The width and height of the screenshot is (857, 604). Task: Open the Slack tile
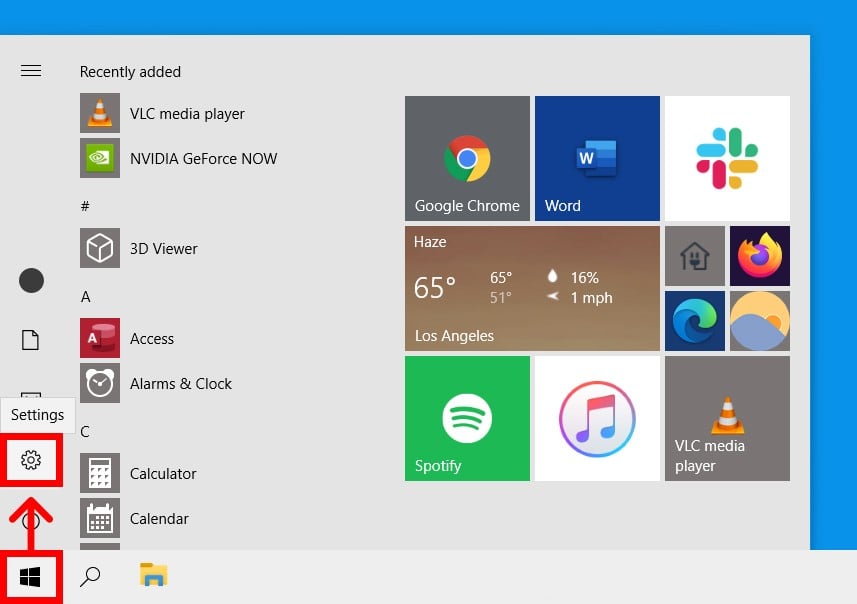pyautogui.click(x=727, y=158)
